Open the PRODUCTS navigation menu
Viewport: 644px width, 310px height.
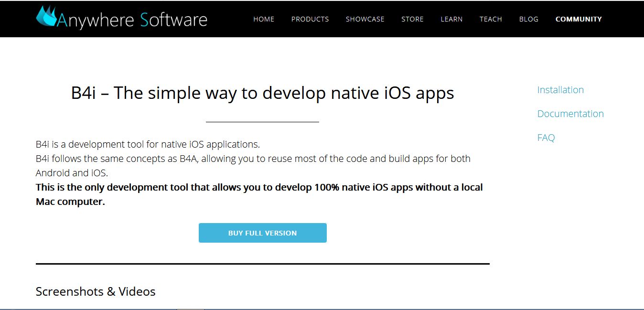[x=310, y=19]
